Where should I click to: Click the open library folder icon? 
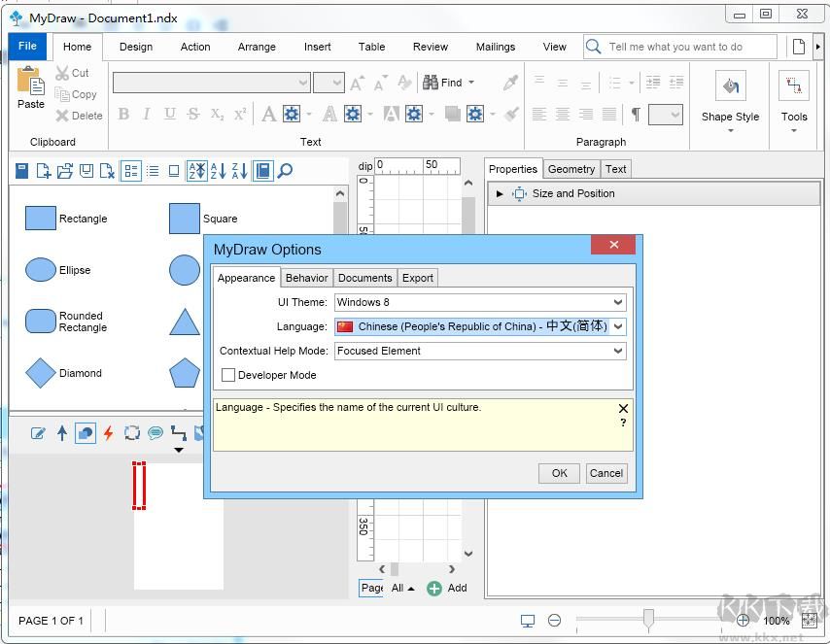(x=64, y=171)
